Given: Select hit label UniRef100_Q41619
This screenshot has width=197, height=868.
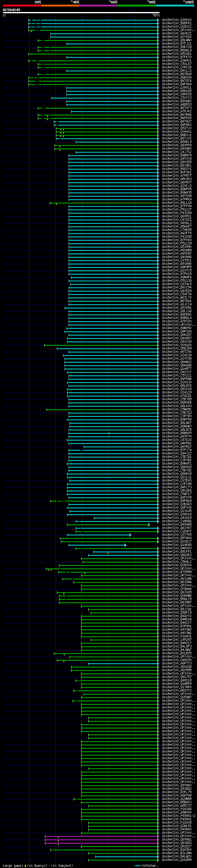Looking at the screenshot, I should pyautogui.click(x=176, y=518).
